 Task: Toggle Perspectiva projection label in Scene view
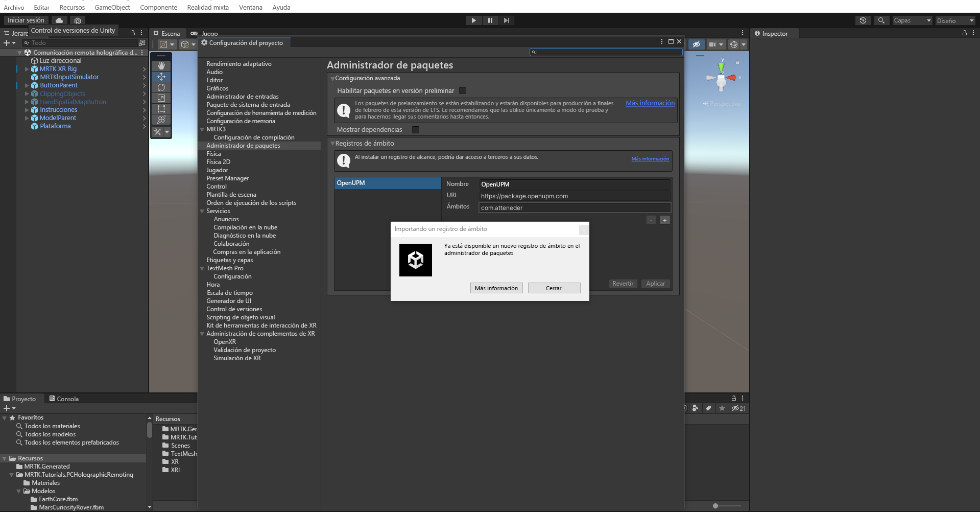(x=722, y=104)
